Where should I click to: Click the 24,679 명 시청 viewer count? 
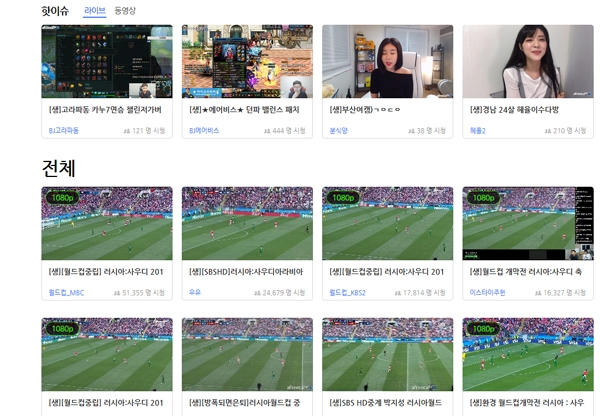284,293
